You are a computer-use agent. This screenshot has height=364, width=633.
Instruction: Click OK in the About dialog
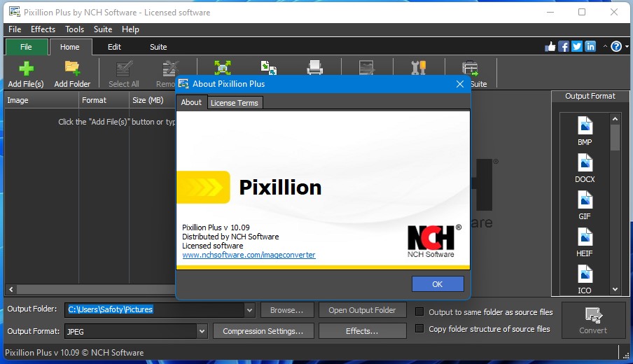pos(438,283)
